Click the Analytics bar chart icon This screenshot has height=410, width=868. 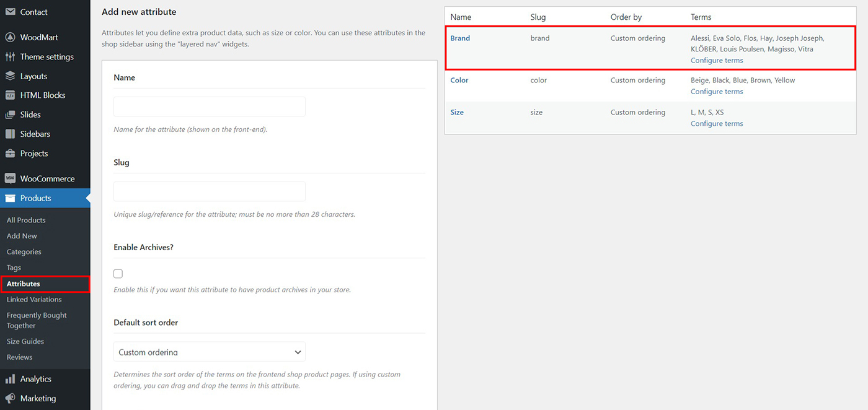10,379
